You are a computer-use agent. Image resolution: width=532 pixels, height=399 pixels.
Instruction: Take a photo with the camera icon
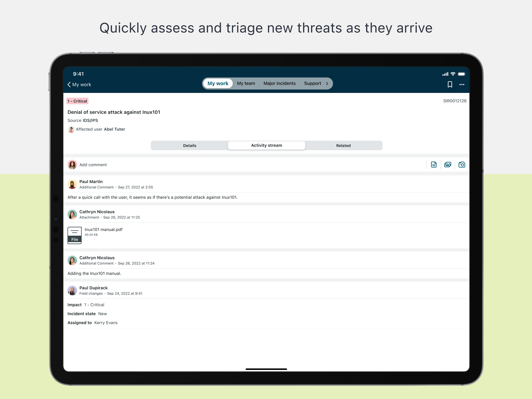click(462, 165)
